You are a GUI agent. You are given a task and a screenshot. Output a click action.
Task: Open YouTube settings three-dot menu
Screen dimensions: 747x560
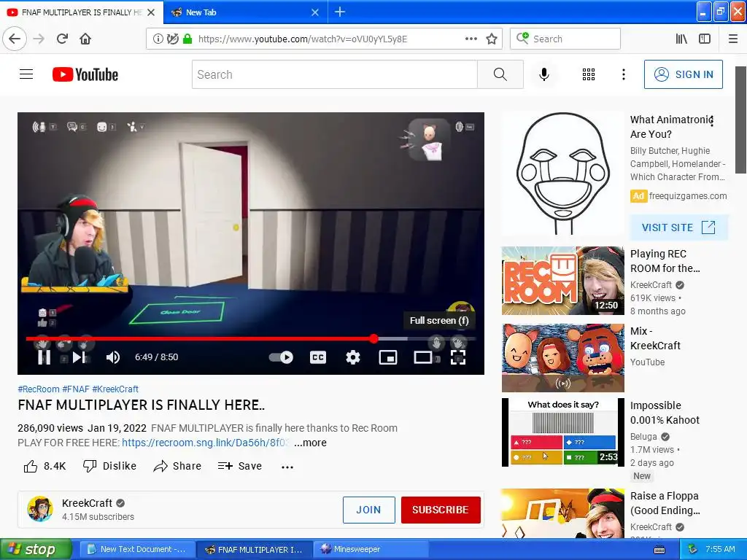coord(623,74)
